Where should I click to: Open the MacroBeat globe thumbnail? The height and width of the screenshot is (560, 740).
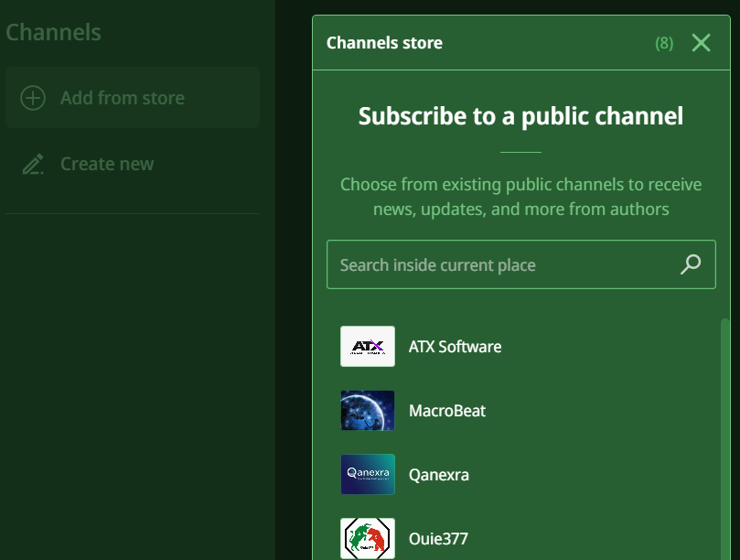[368, 410]
